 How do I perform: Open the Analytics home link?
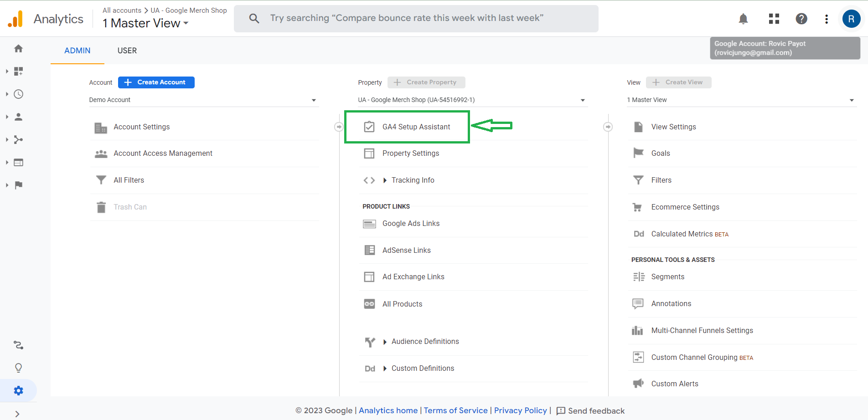[388, 410]
